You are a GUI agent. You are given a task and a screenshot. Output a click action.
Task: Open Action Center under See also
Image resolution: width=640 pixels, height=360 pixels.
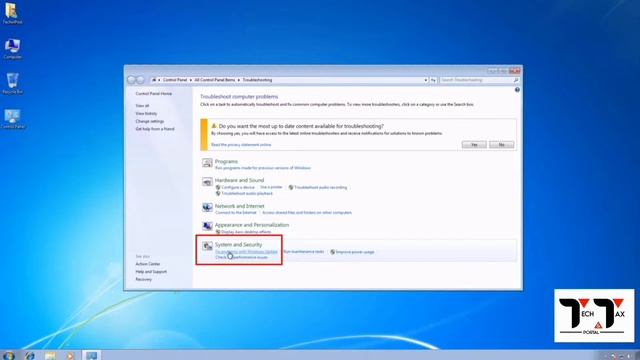click(x=148, y=264)
